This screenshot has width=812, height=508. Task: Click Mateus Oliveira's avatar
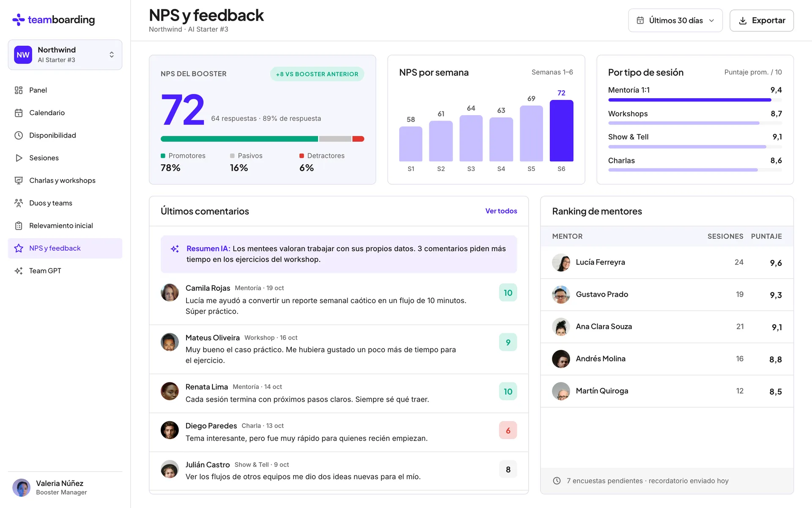(x=170, y=342)
